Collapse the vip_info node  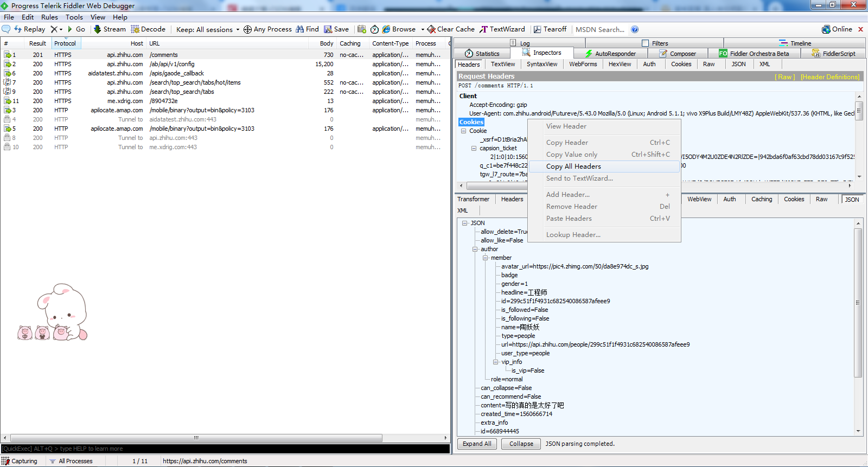click(x=496, y=362)
